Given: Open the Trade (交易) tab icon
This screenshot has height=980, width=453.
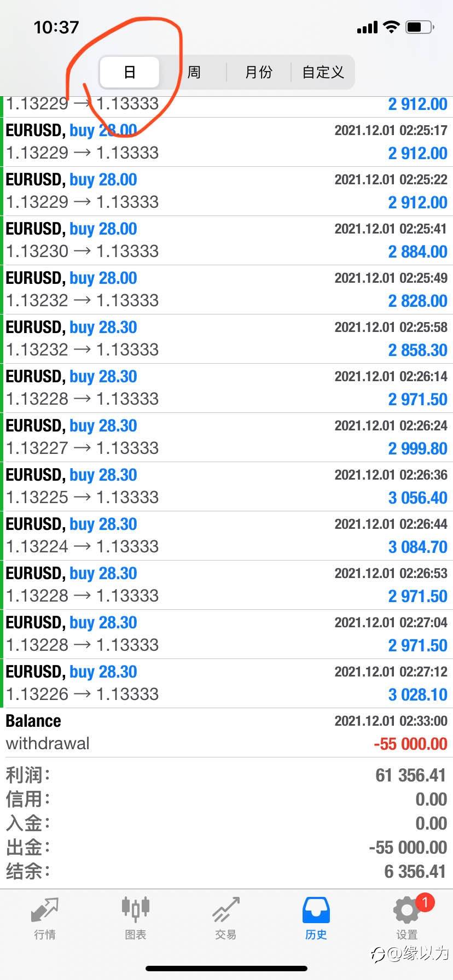Looking at the screenshot, I should tap(225, 911).
